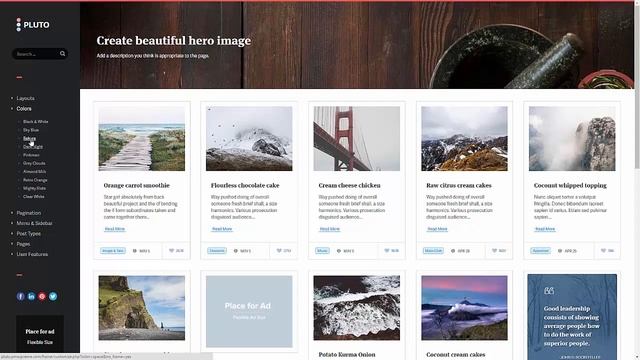Click clock icon on Orange carrot smoothie card
640x360 pixels.
pos(135,251)
